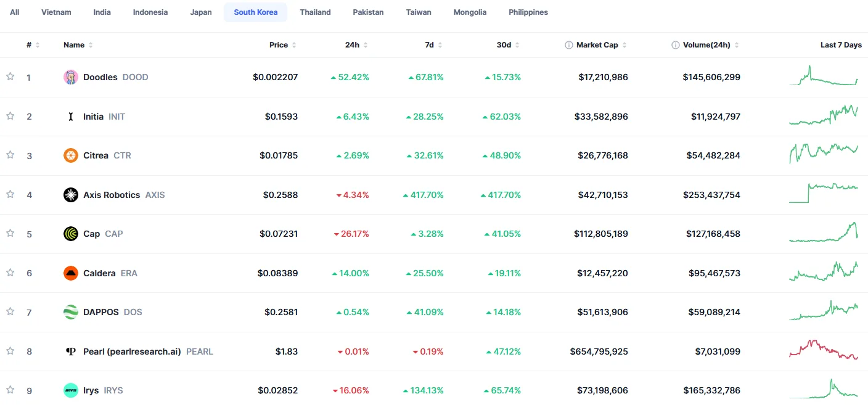Open Irys IRYS coin page
868x407 pixels.
[103, 390]
